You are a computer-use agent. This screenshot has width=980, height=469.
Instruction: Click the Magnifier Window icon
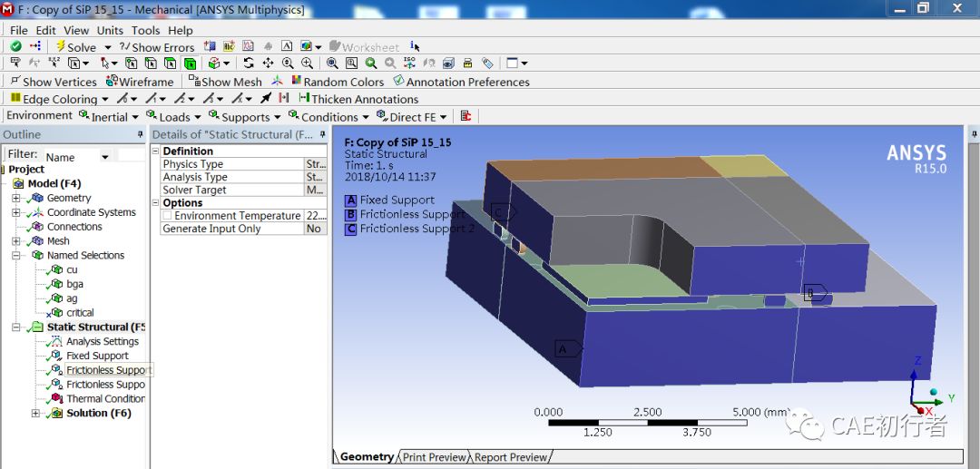(352, 64)
